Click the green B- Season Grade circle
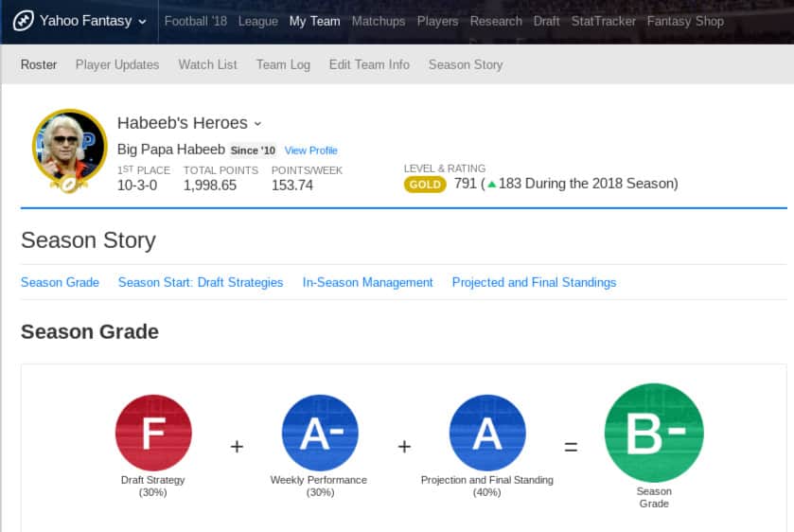Image resolution: width=794 pixels, height=532 pixels. [x=654, y=433]
